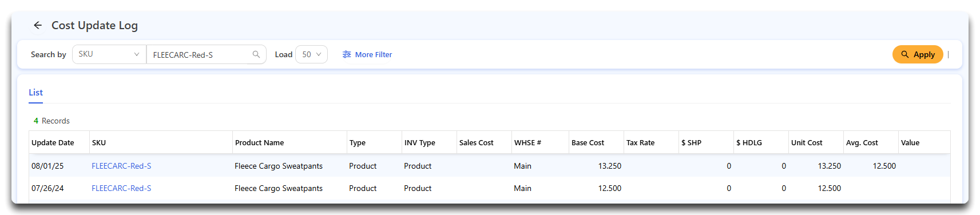Go back using the arrow icon
Image resolution: width=980 pixels, height=215 pixels.
click(x=38, y=25)
